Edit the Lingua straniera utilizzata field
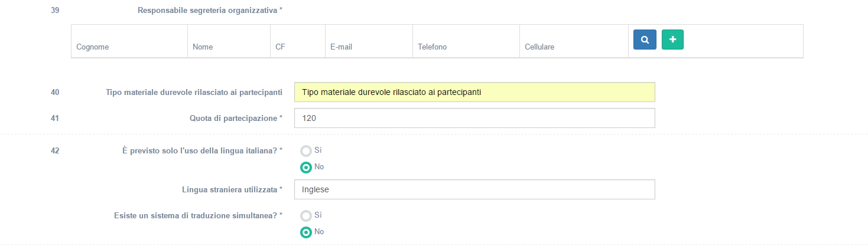Image resolution: width=868 pixels, height=246 pixels. pyautogui.click(x=474, y=190)
